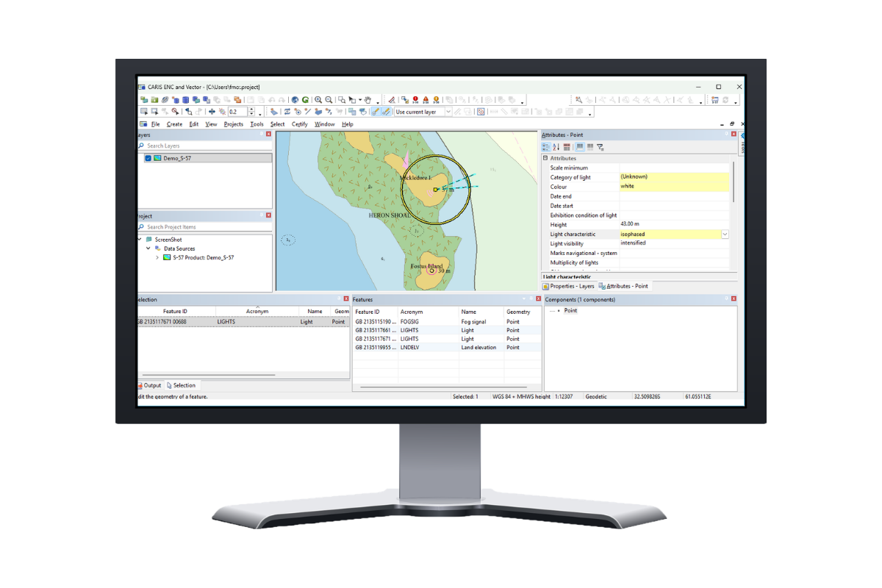Collapse the ScreenShot project node
The image size is (882, 588).
pos(140,240)
